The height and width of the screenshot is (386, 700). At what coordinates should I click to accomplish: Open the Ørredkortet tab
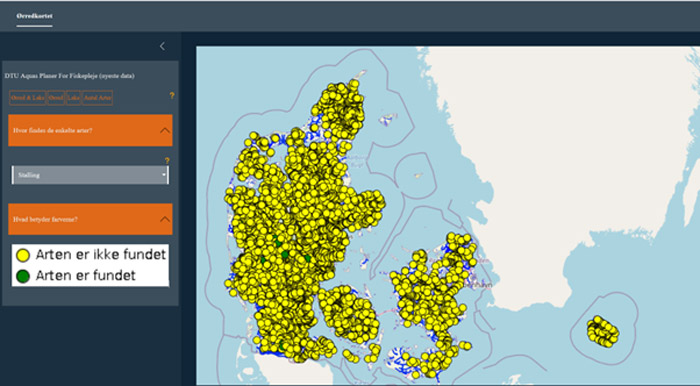click(34, 16)
